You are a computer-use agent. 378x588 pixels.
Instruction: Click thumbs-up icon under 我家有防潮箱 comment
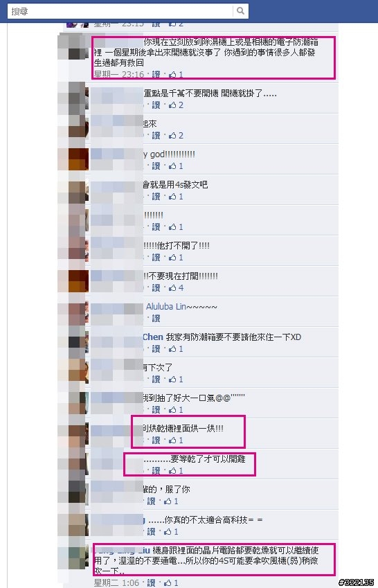coord(172,349)
